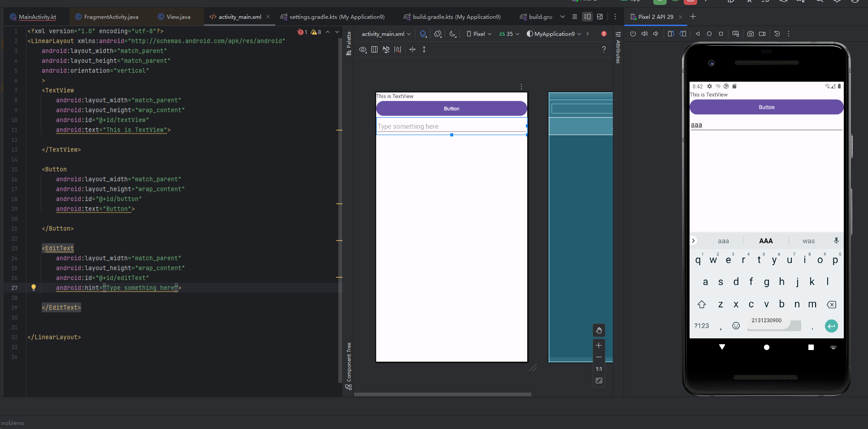Screen dimensions: 868x429
Task: Click the Pan hand tool in design surface
Action: [x=599, y=330]
